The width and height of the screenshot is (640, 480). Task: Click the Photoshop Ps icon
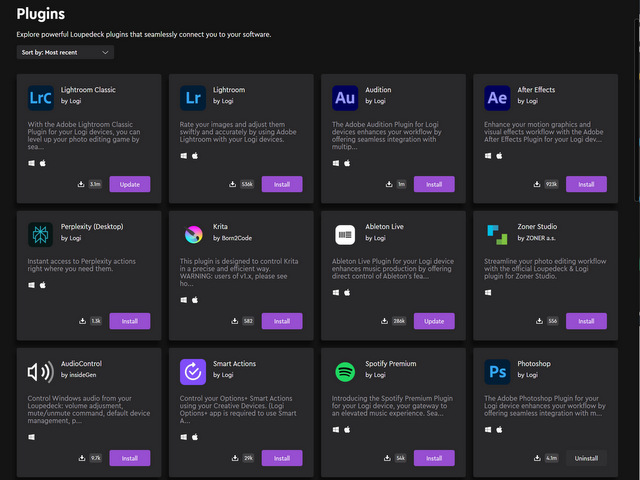tap(497, 372)
